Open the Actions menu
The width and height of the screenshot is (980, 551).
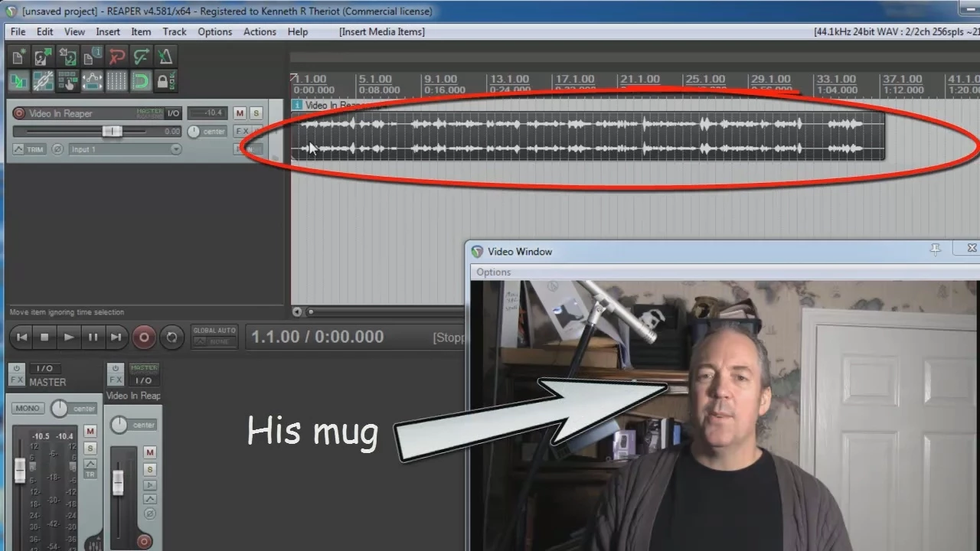(260, 31)
